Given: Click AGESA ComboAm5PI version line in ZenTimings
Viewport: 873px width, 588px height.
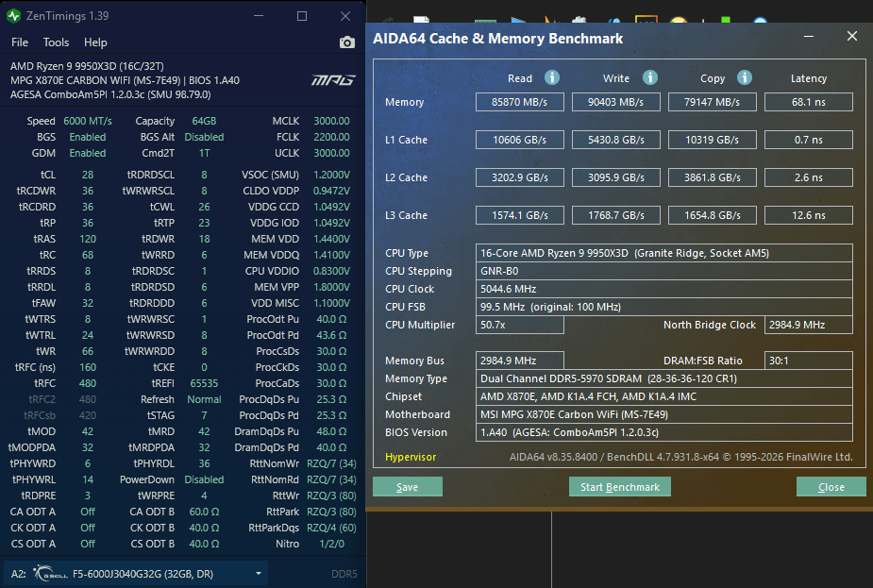Looking at the screenshot, I should pyautogui.click(x=110, y=94).
